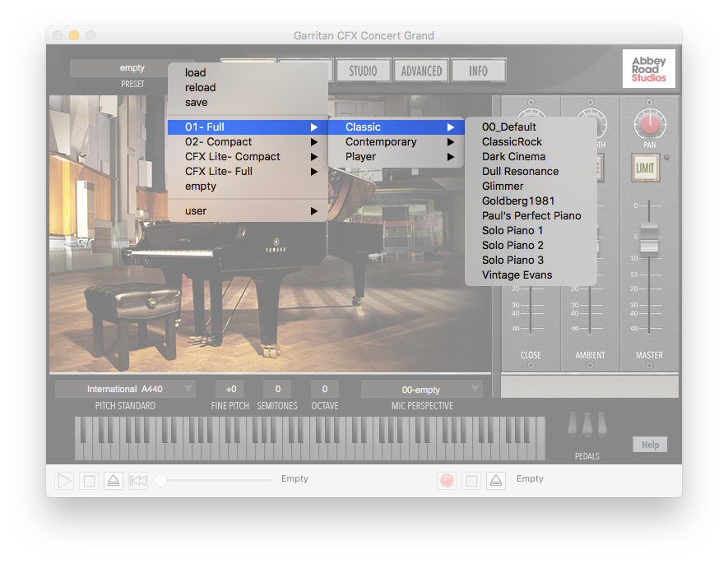Expand the 02- Compact preset submenu
Screen dimensions: 728x563
(248, 142)
